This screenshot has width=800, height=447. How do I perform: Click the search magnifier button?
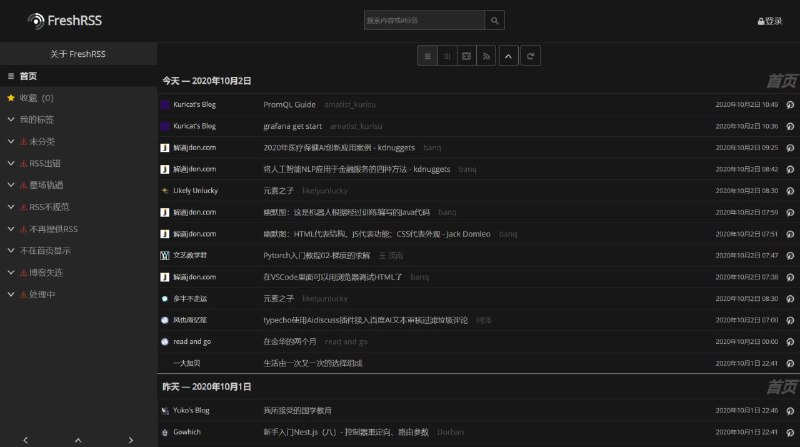coord(495,20)
